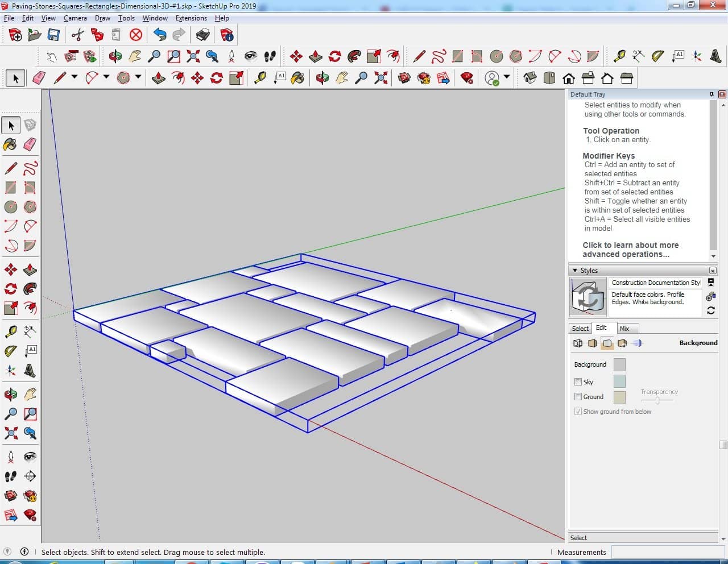This screenshot has height=564, width=728.
Task: Enable the Ground checkbox
Action: [x=578, y=397]
